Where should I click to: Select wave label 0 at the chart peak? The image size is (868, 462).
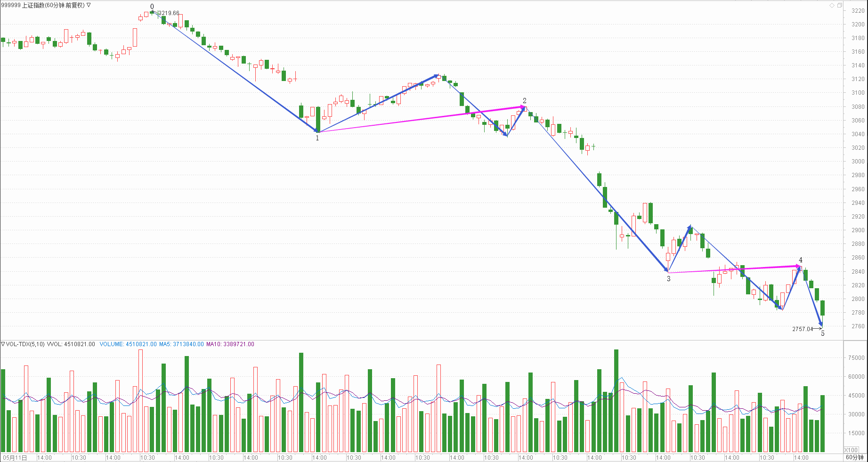(152, 7)
